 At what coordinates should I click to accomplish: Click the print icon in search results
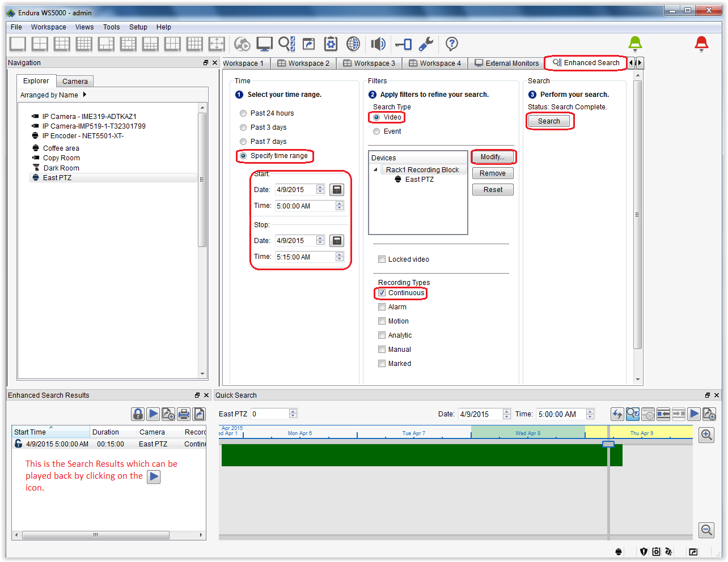tap(184, 414)
